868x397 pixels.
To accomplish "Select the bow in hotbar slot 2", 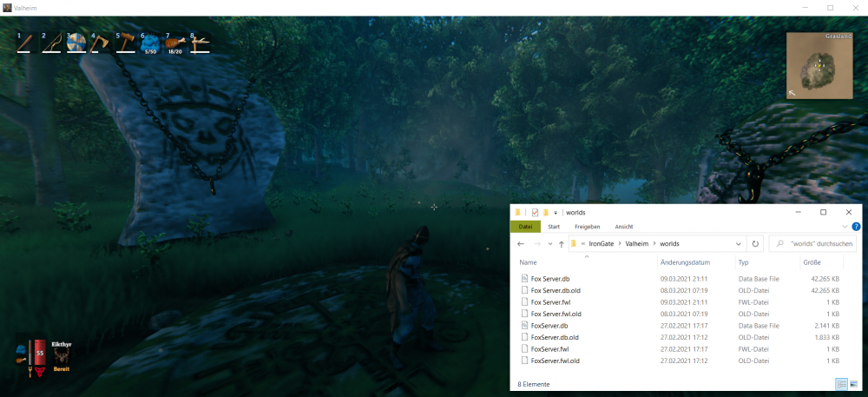I will (51, 42).
